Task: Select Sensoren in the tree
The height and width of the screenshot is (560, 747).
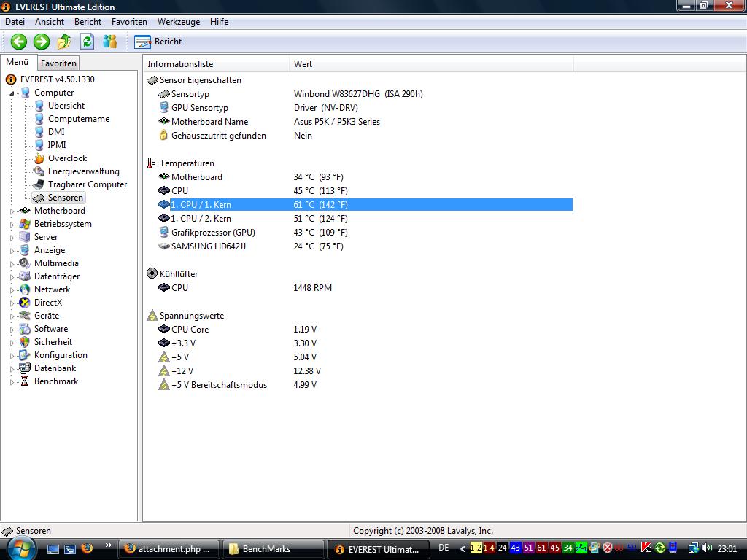Action: (x=65, y=198)
